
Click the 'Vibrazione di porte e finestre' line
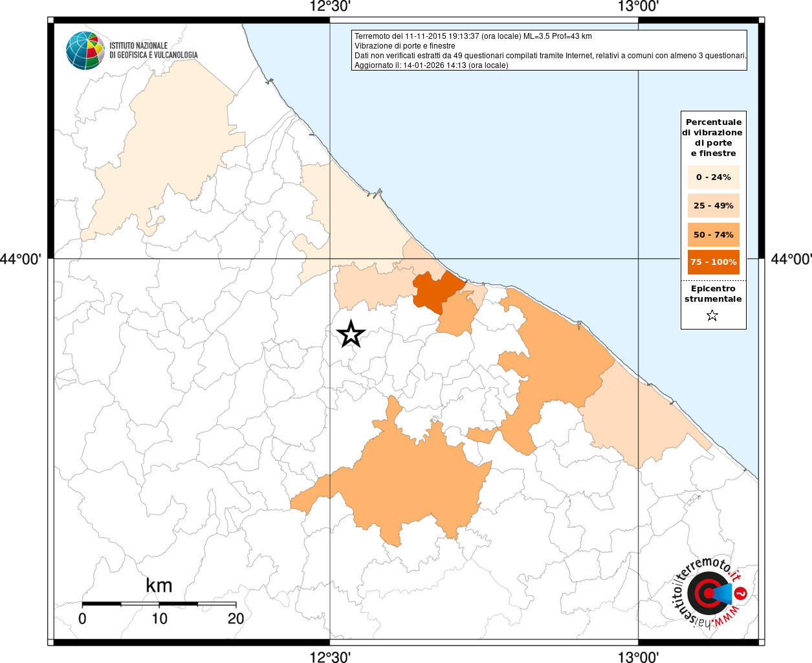tap(404, 46)
